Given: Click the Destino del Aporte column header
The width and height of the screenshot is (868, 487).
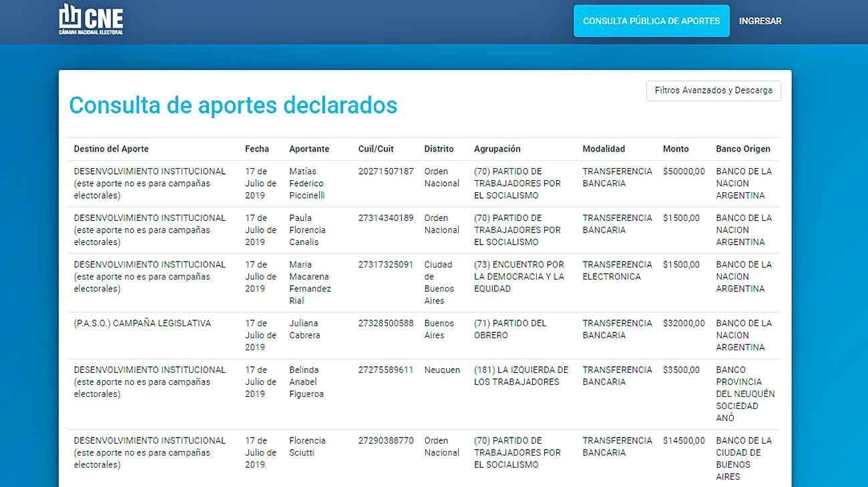Looking at the screenshot, I should click(112, 149).
